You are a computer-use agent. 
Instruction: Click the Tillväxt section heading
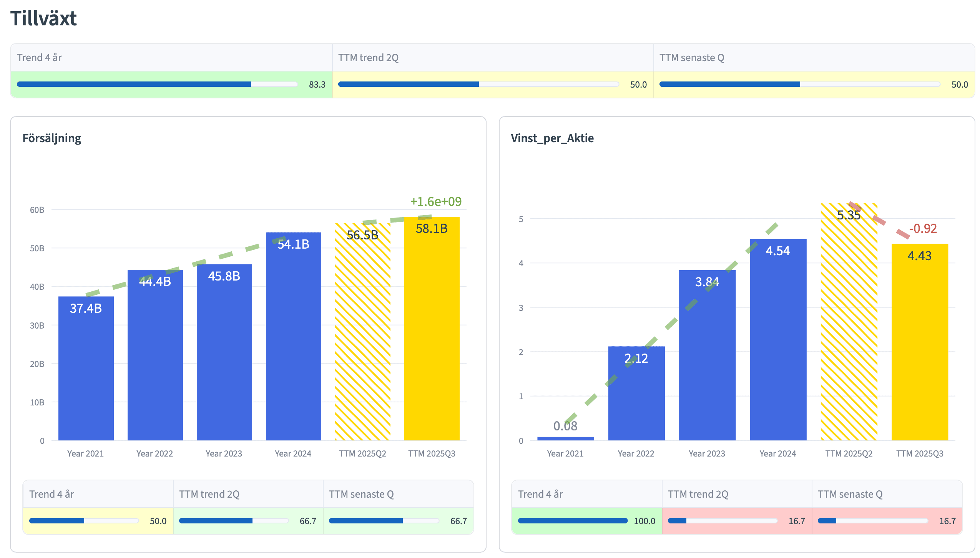tap(43, 18)
